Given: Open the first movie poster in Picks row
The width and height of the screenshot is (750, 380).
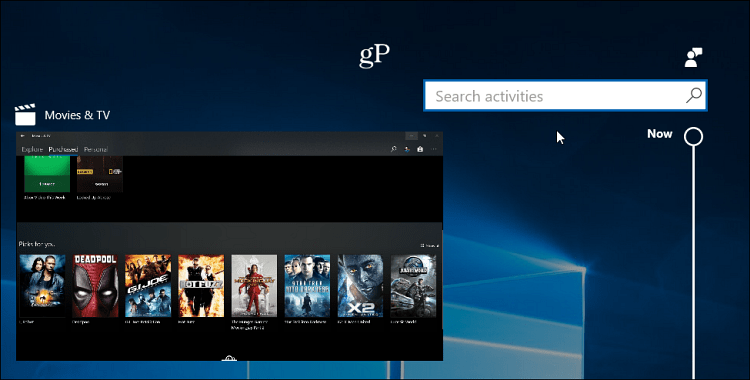Looking at the screenshot, I should pos(42,286).
